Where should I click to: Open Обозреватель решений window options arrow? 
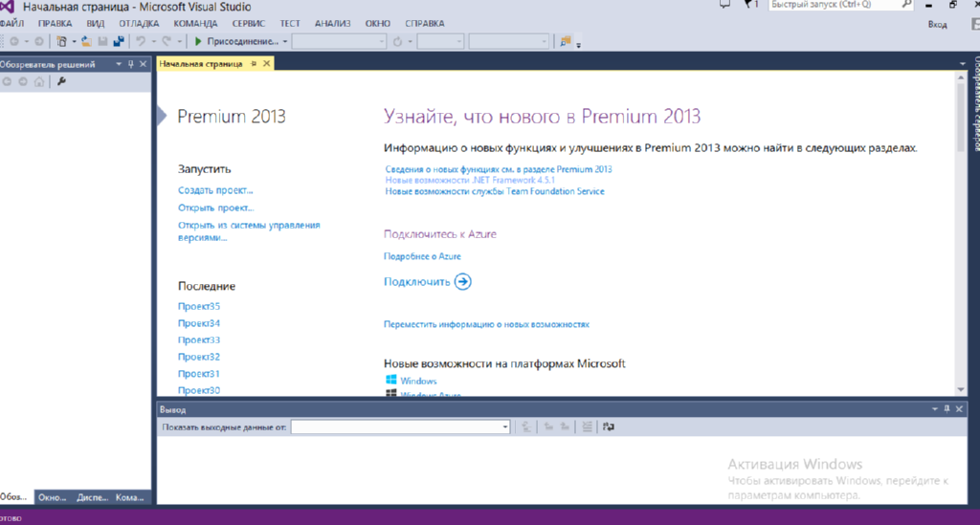coord(118,64)
